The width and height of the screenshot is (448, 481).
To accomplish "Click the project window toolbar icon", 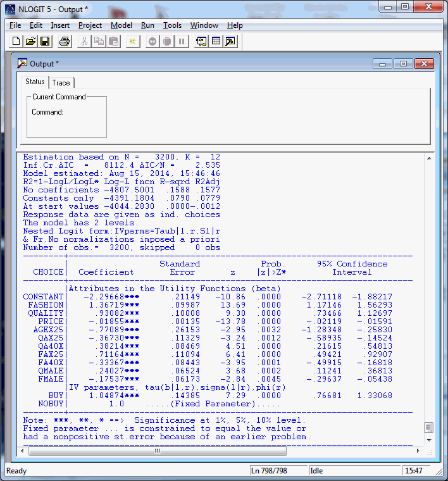I will (201, 41).
